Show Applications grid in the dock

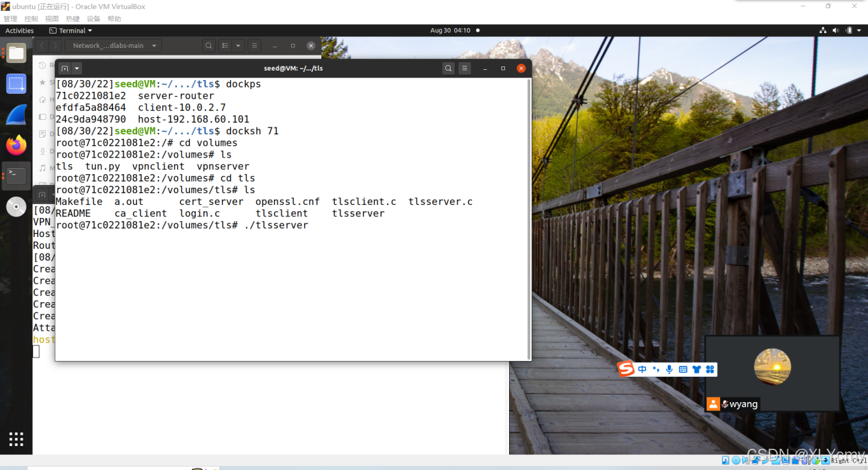coord(16,438)
